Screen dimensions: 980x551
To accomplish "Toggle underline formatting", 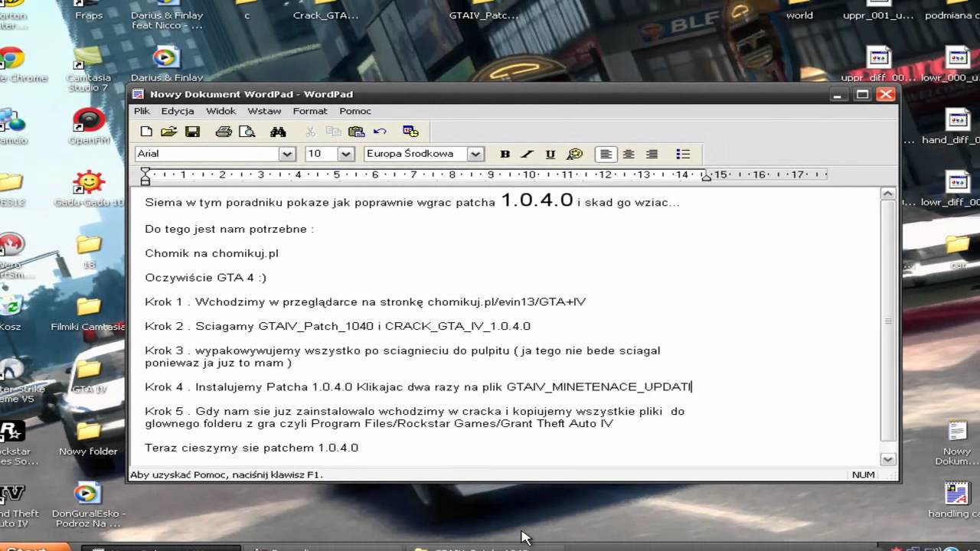I will [x=550, y=154].
